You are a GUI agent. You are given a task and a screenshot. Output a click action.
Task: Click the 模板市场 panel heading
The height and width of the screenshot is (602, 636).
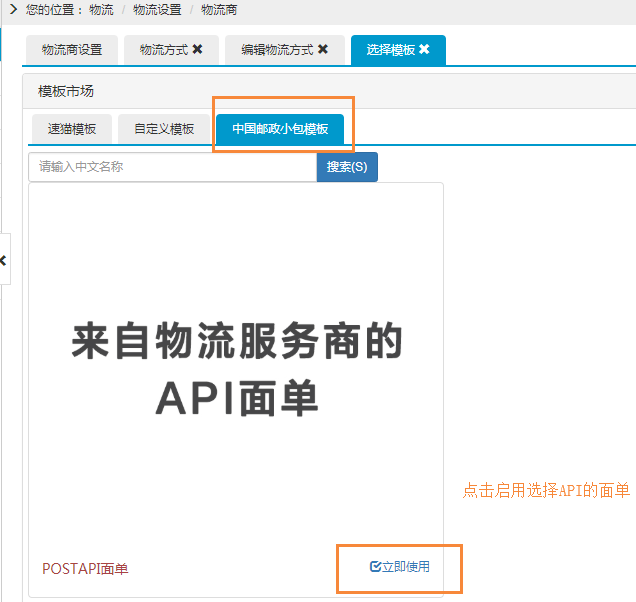pyautogui.click(x=66, y=91)
